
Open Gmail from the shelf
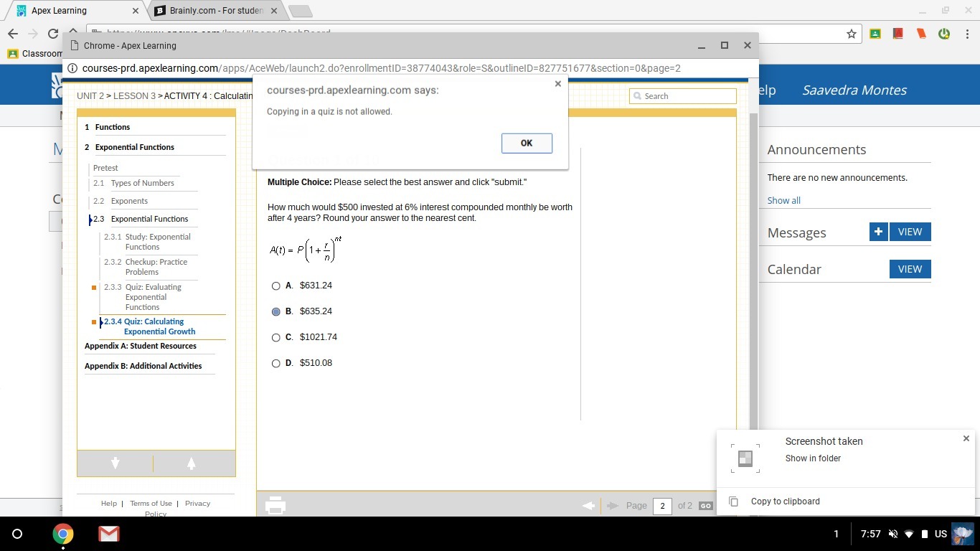click(109, 534)
